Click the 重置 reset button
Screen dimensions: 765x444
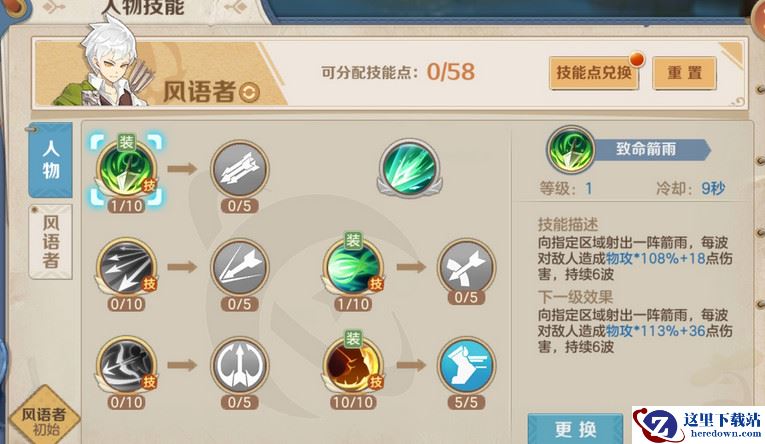(x=684, y=73)
